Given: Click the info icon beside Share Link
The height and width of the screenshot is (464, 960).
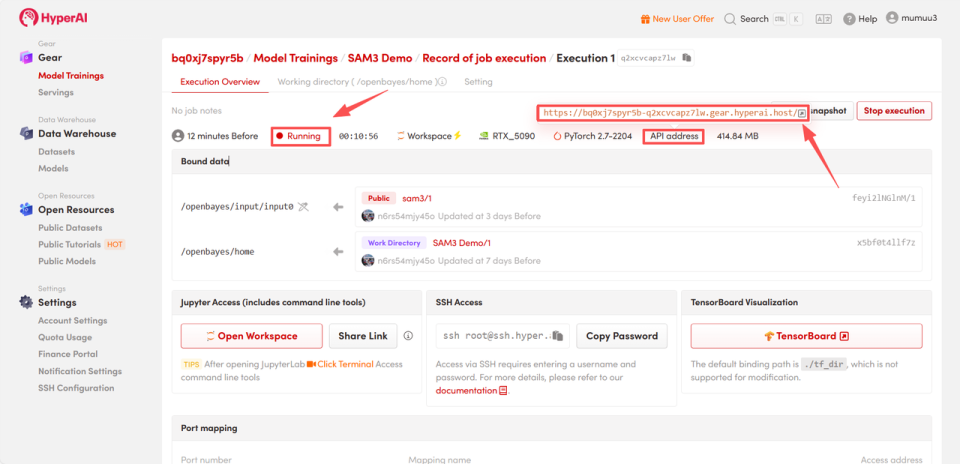Looking at the screenshot, I should [x=408, y=335].
